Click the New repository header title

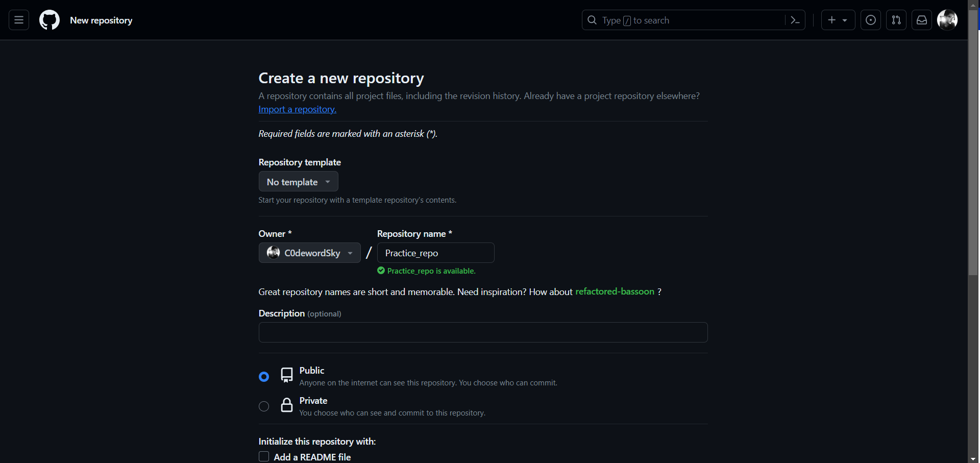pos(101,20)
